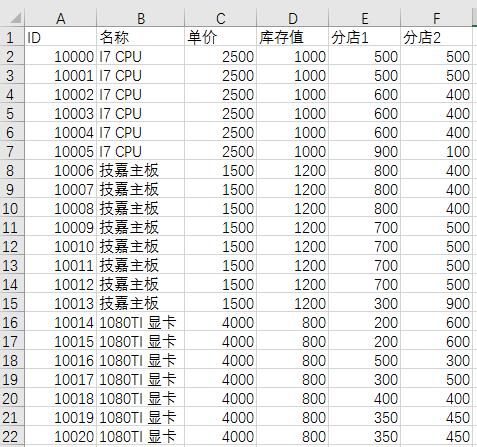Select 单价 1500 in row 10

click(220, 208)
